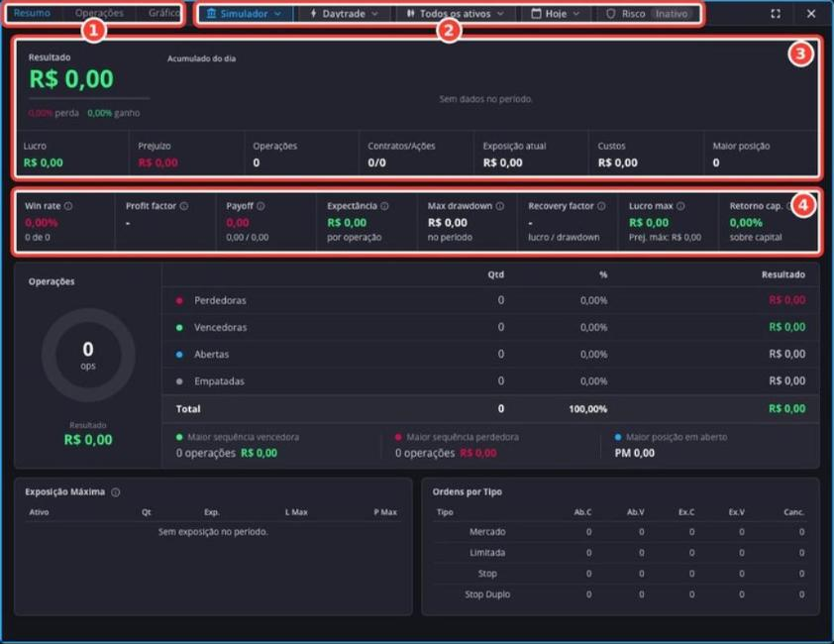
Task: Click the Payoff info icon
Action: point(261,206)
